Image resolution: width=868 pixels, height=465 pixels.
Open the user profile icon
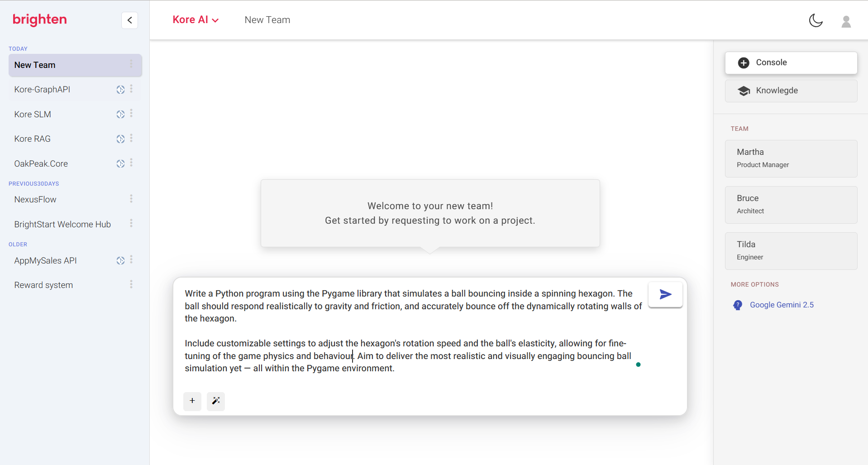846,21
